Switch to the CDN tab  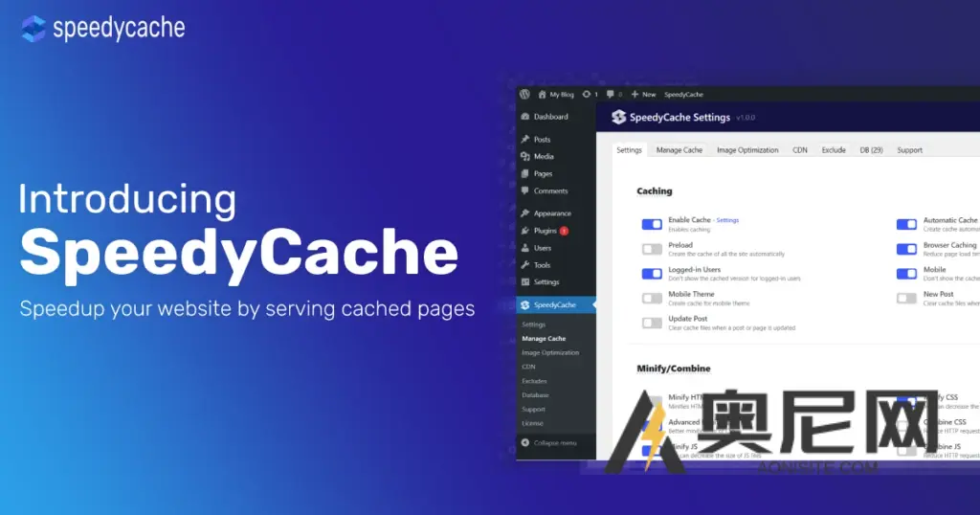[800, 150]
